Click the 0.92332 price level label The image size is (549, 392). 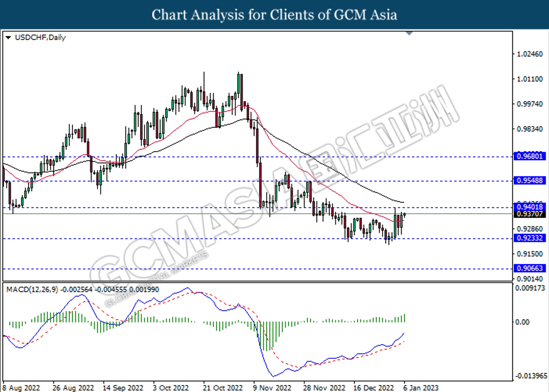[530, 238]
